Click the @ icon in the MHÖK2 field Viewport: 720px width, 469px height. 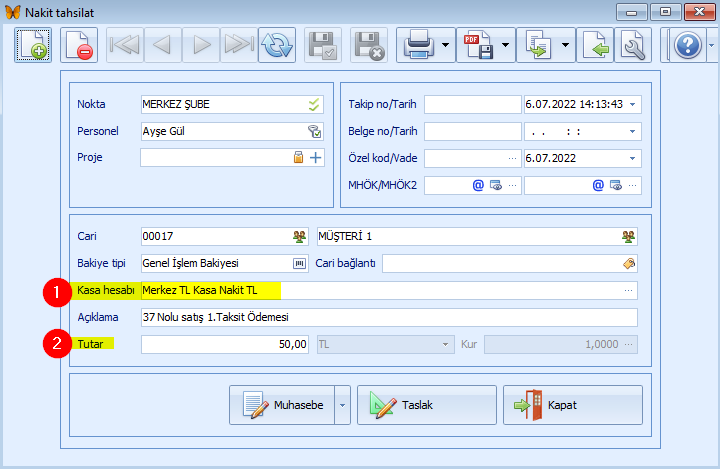pyautogui.click(x=598, y=185)
